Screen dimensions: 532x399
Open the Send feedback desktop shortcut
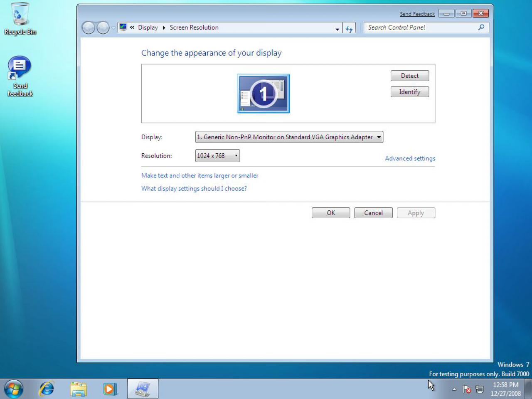click(20, 76)
